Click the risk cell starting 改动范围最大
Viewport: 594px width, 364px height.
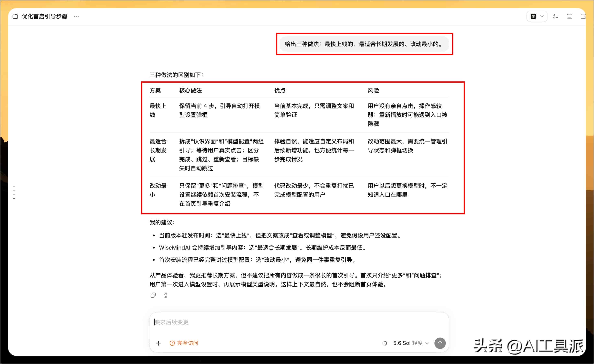tap(408, 146)
